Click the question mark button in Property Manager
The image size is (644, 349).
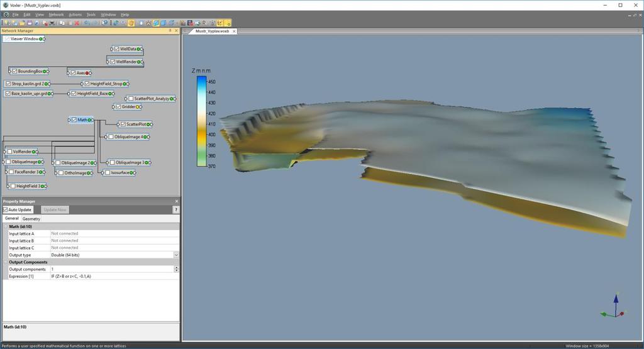[176, 210]
